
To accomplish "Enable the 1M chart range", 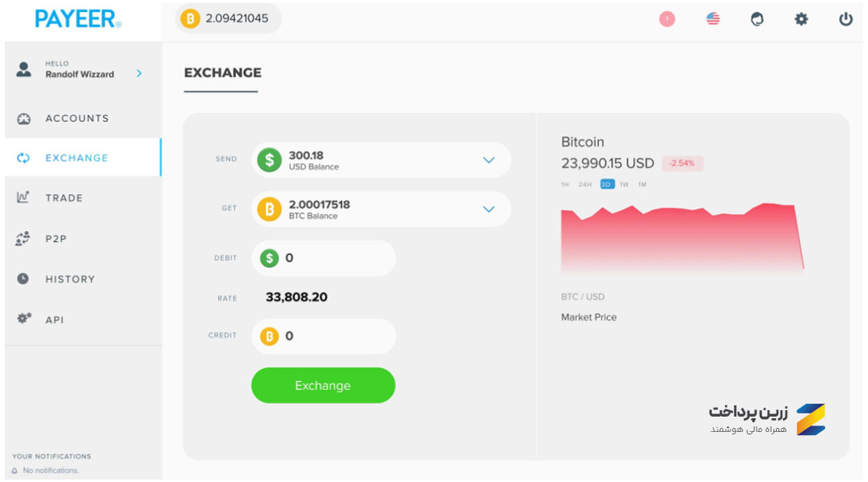I will tap(642, 184).
